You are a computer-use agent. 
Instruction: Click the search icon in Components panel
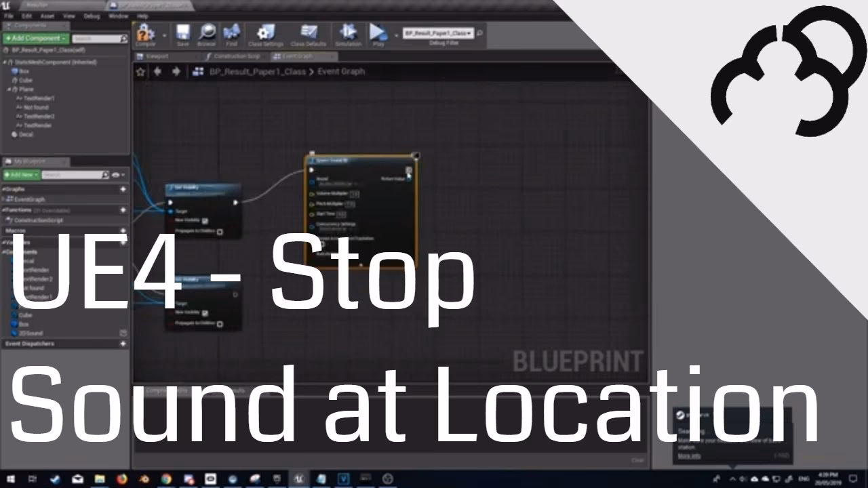[x=124, y=39]
